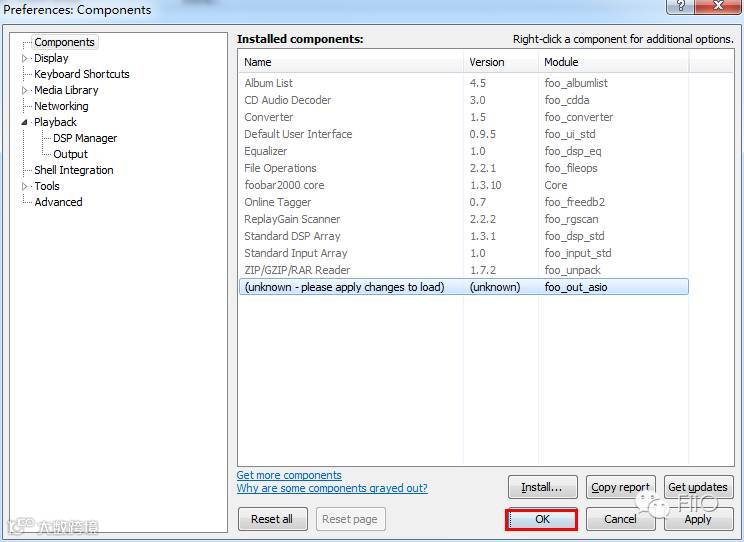The width and height of the screenshot is (744, 542).
Task: Click the foo_input_std module cell
Action: point(578,253)
